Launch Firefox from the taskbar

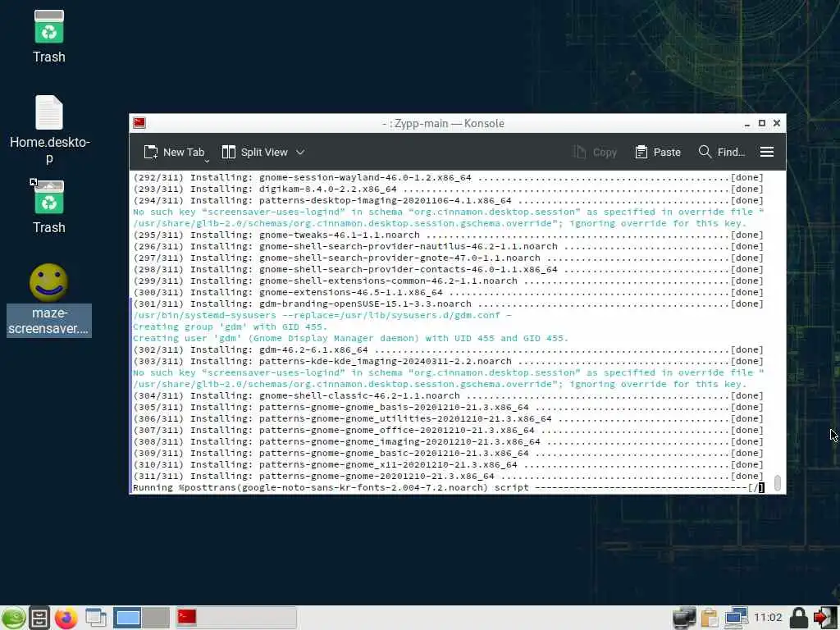(66, 619)
